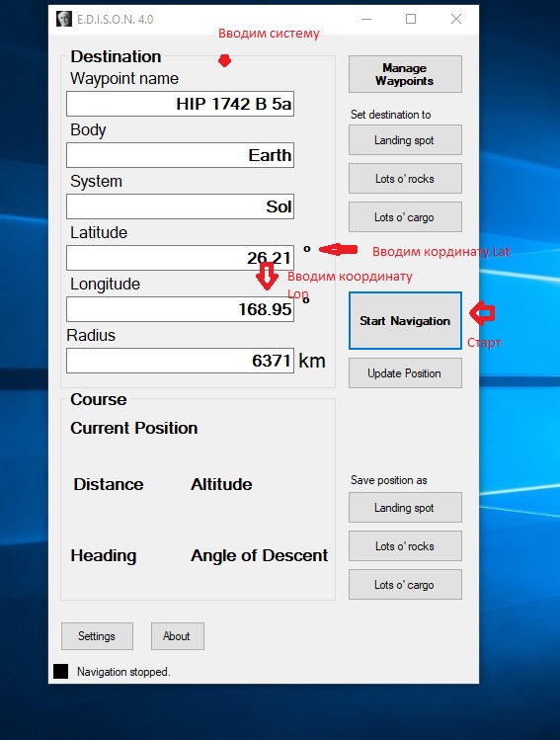Save position as Lots o' rocks
560x740 pixels.
405,546
